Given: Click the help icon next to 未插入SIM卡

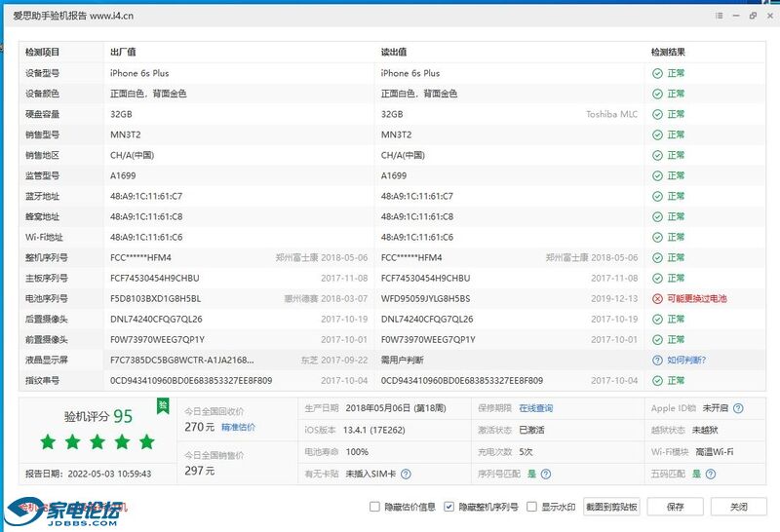Looking at the screenshot, I should click(406, 474).
